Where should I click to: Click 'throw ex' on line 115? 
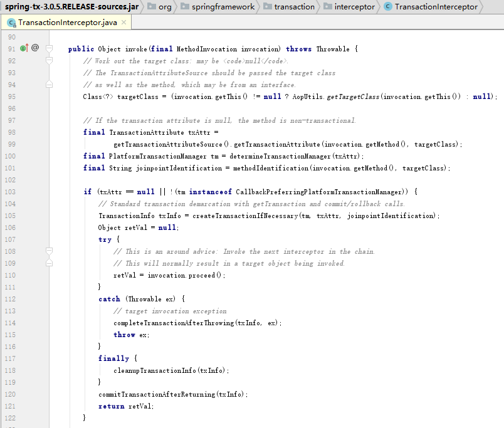click(x=130, y=335)
